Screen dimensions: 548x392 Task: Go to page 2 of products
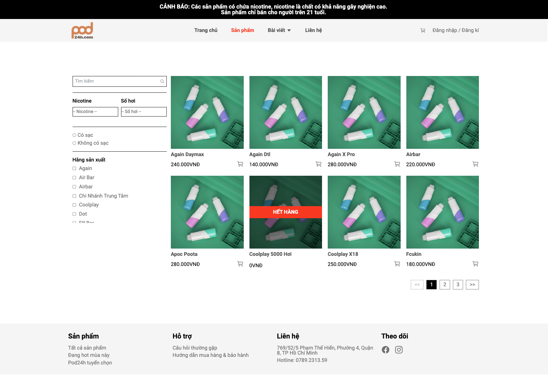pos(445,285)
